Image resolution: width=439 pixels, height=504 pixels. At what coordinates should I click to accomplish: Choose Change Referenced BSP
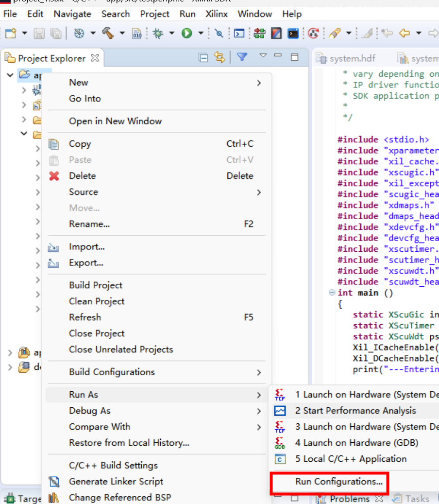157,497
